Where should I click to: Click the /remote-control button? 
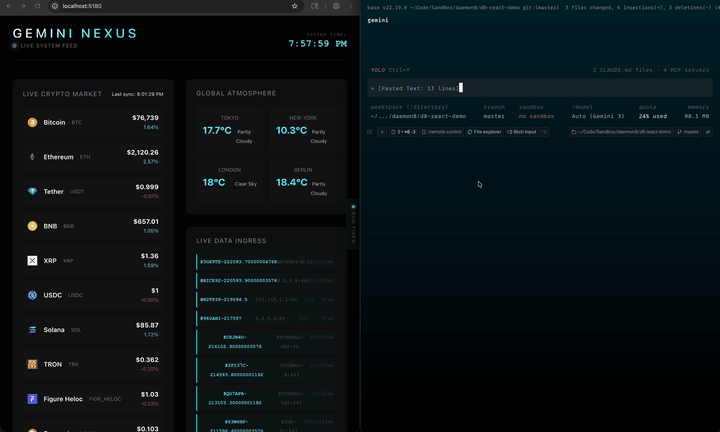441,132
